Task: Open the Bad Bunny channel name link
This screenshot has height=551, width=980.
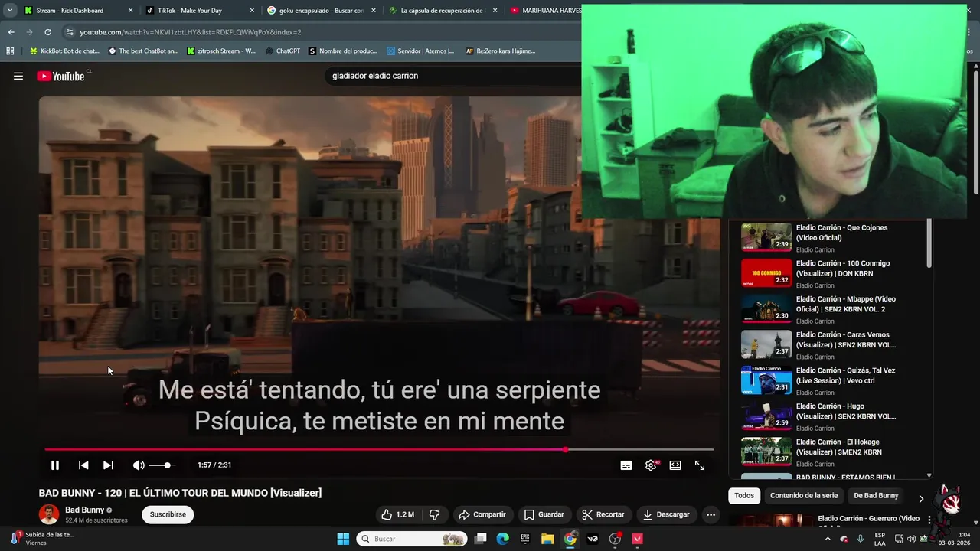Action: [84, 510]
